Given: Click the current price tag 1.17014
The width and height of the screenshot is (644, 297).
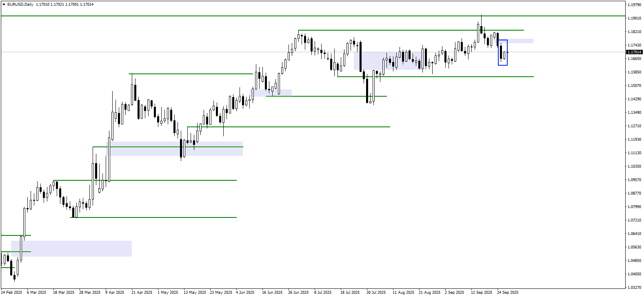Looking at the screenshot, I should tap(635, 52).
